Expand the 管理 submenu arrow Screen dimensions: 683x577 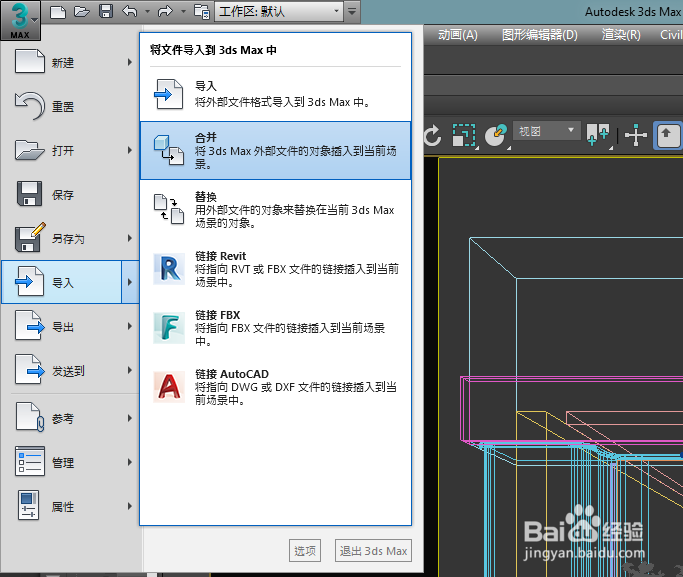(130, 462)
